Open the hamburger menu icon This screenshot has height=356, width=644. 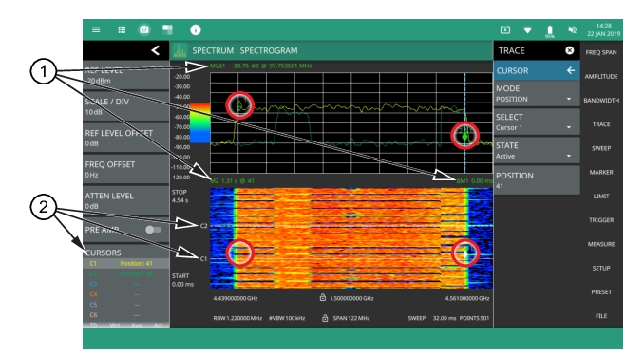96,30
